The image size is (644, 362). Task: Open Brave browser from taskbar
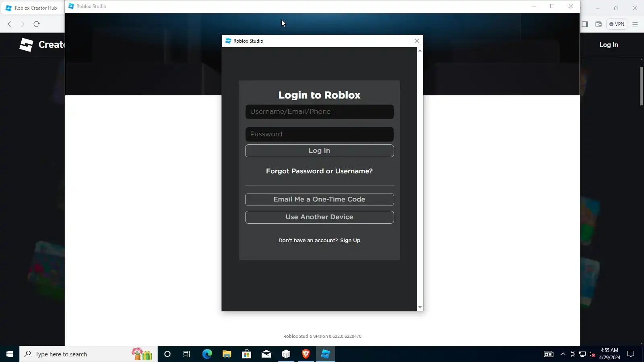coord(305,354)
